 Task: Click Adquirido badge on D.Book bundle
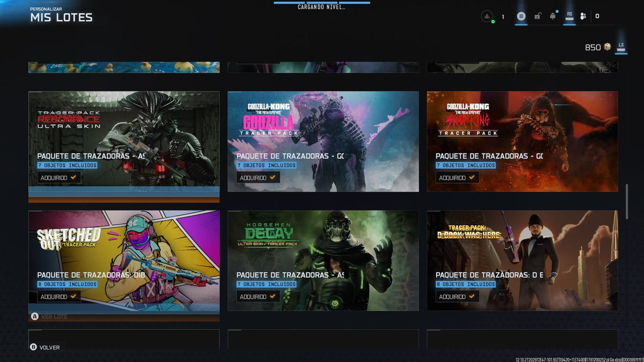coord(457,297)
